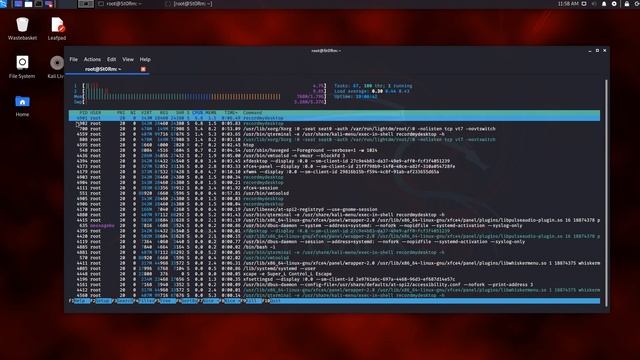Sort by the MEM% column header
640x360 pixels.
211,113
